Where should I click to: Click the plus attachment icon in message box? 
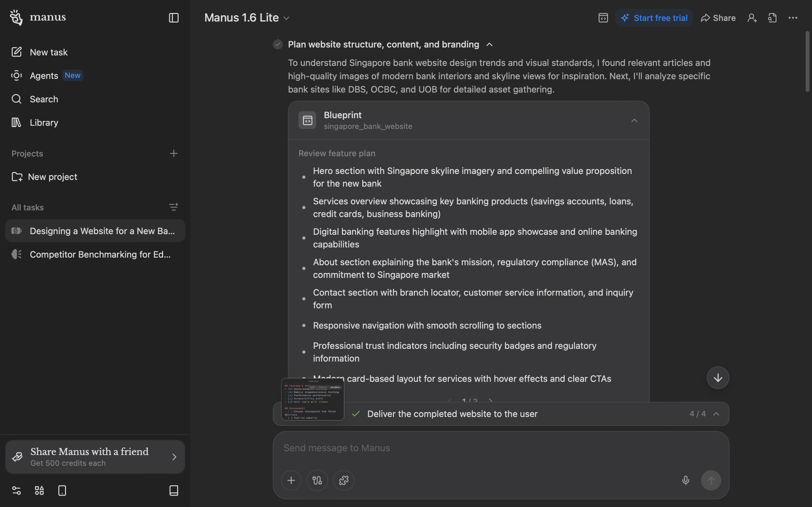291,480
